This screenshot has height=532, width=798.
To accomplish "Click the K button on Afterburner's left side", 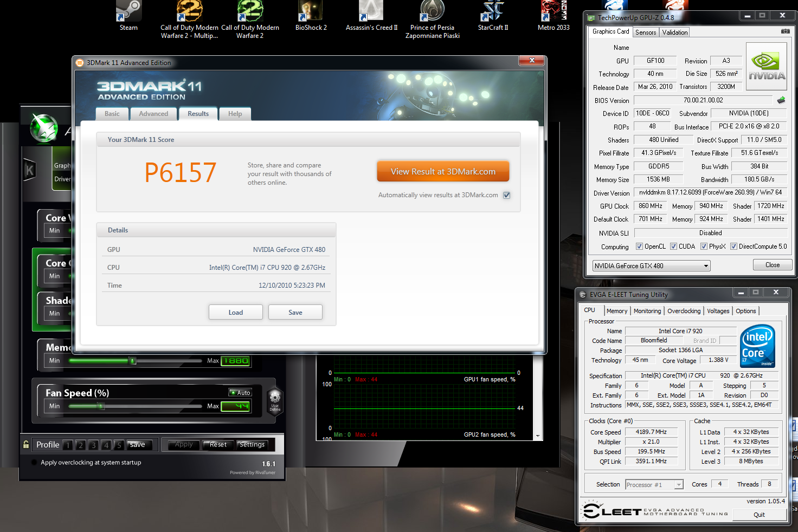I will [x=29, y=170].
